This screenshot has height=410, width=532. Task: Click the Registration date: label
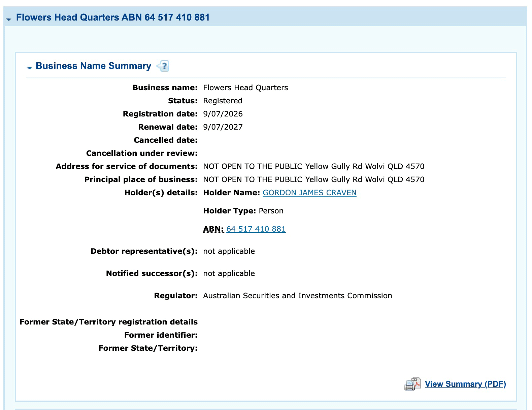[160, 114]
